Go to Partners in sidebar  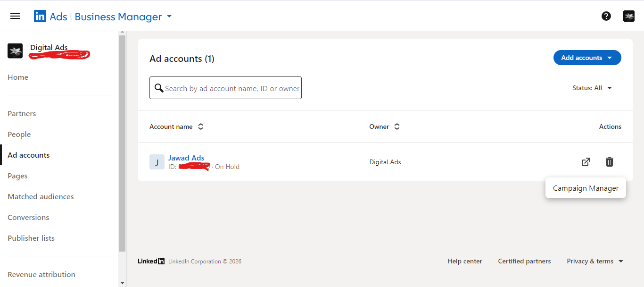22,114
